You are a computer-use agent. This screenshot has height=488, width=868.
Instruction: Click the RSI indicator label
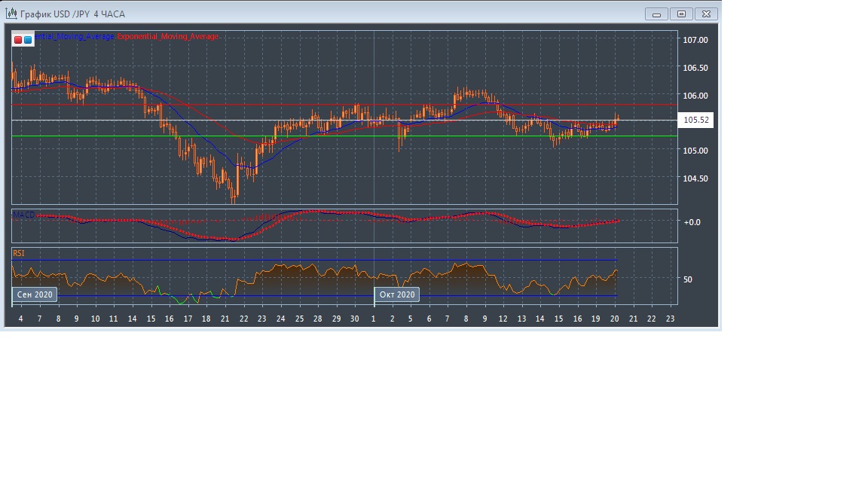tap(19, 253)
